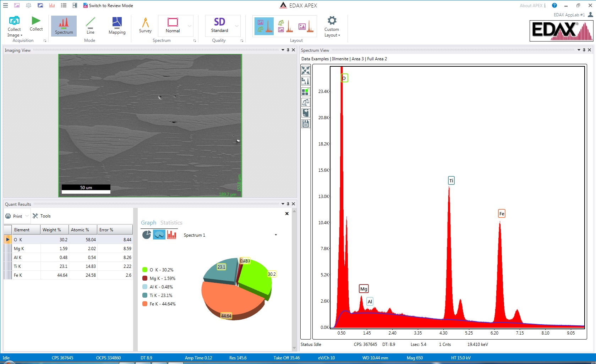This screenshot has height=364, width=596.
Task: Expand the SD Standard quality dropdown
Action: [237, 26]
